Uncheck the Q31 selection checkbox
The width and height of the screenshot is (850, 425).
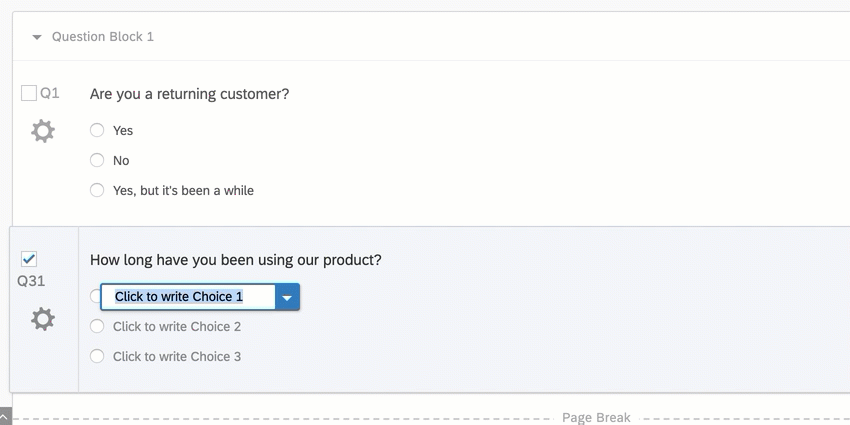pos(29,259)
